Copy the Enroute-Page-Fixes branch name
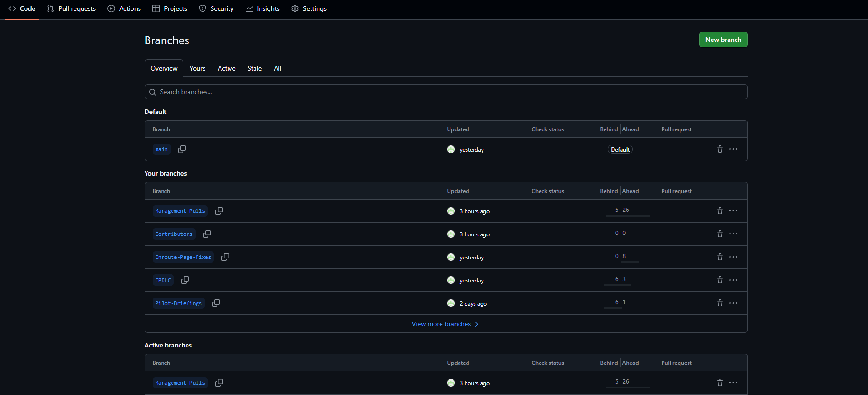This screenshot has height=395, width=868. (x=225, y=257)
